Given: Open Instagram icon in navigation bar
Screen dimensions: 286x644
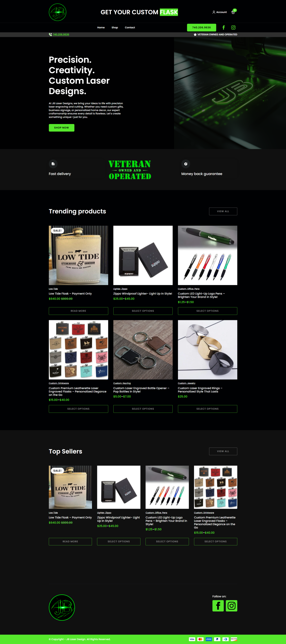Looking at the screenshot, I should click(233, 27).
